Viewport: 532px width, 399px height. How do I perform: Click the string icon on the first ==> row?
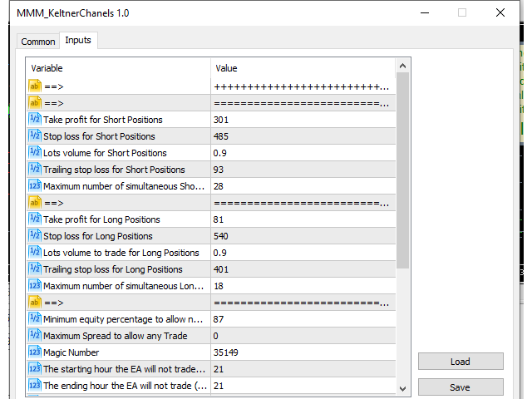pos(35,86)
